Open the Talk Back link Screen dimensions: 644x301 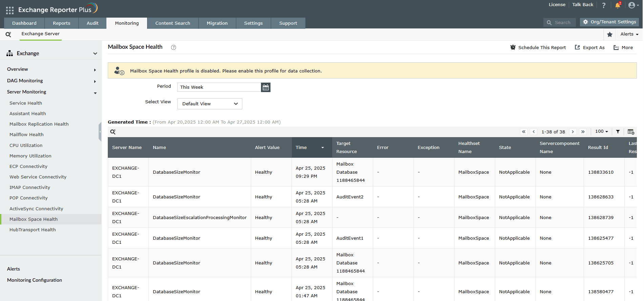pos(583,5)
